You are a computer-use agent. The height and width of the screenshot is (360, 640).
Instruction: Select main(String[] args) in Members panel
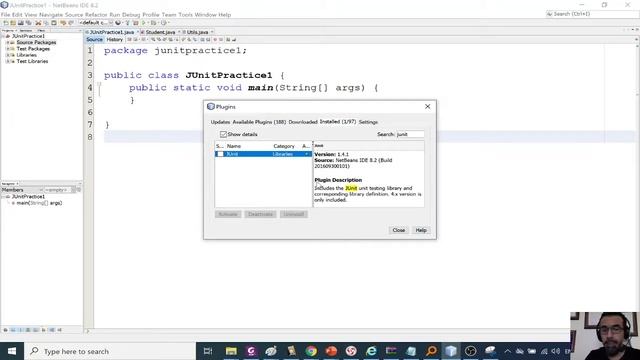click(39, 203)
